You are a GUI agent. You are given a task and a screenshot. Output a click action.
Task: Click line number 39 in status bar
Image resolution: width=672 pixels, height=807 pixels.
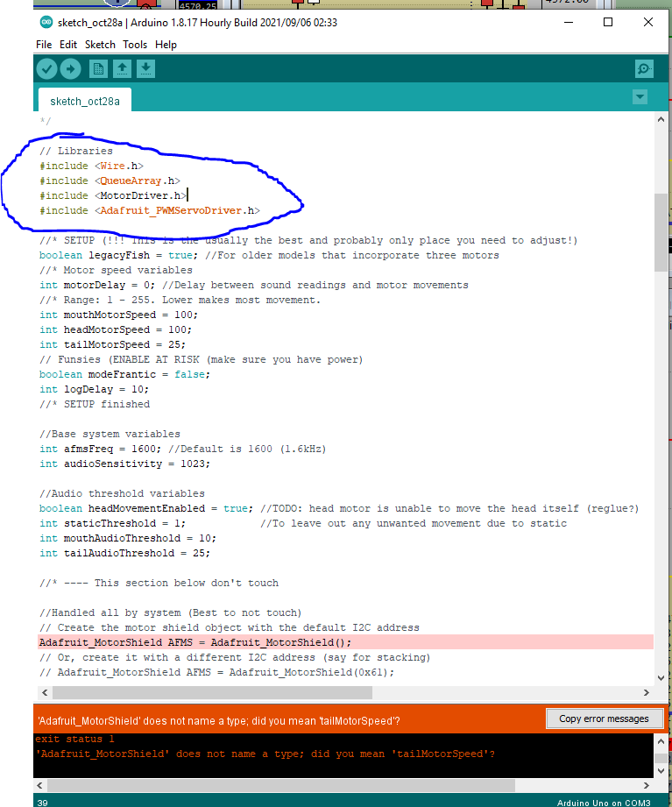pos(43,803)
